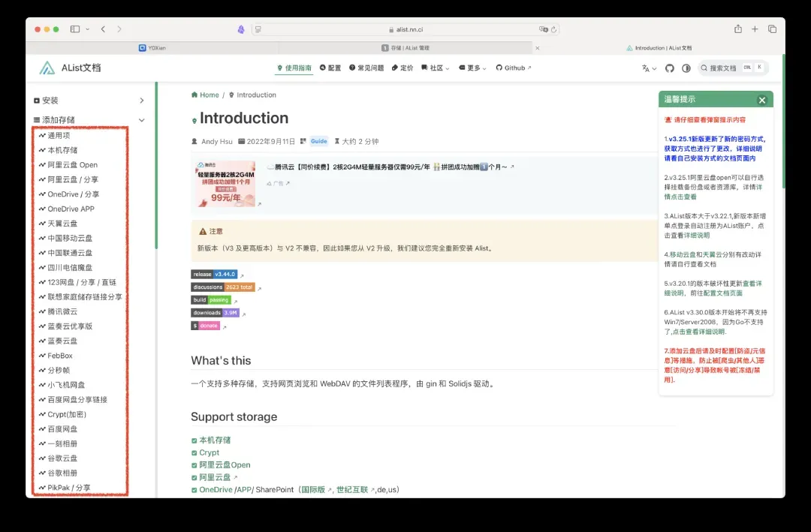The image size is (811, 532).
Task: Collapse the 添加存储 sidebar section
Action: tap(141, 120)
